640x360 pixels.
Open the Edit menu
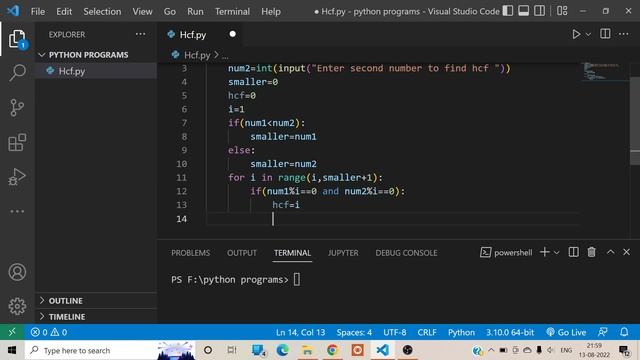tap(64, 11)
